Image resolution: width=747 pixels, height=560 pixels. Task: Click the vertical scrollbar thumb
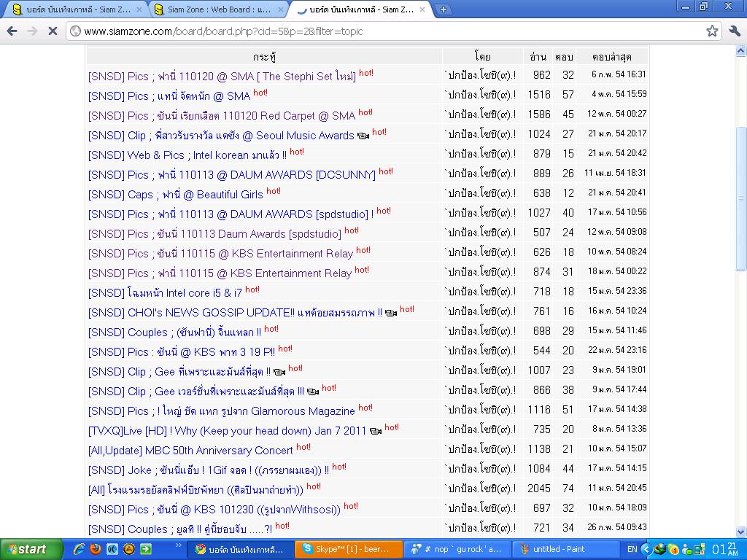click(x=741, y=198)
